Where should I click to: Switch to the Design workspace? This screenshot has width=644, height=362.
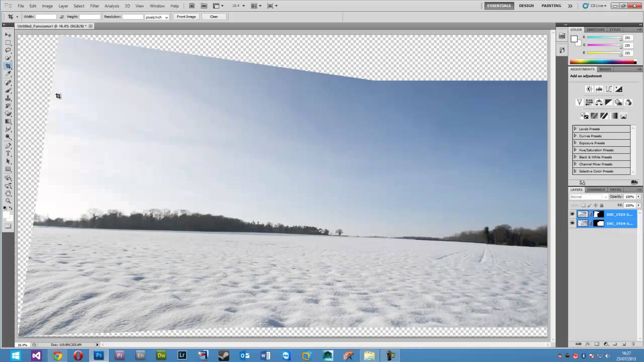tap(526, 6)
